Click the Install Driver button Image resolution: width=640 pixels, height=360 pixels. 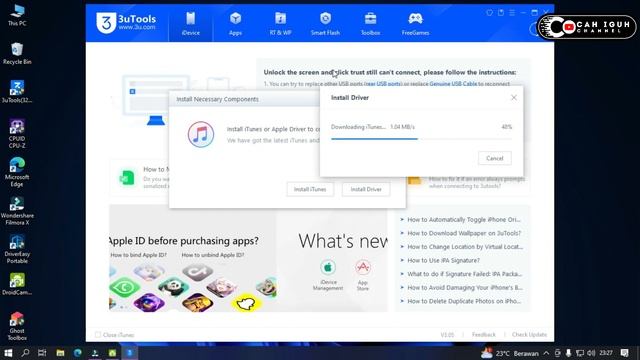(366, 189)
